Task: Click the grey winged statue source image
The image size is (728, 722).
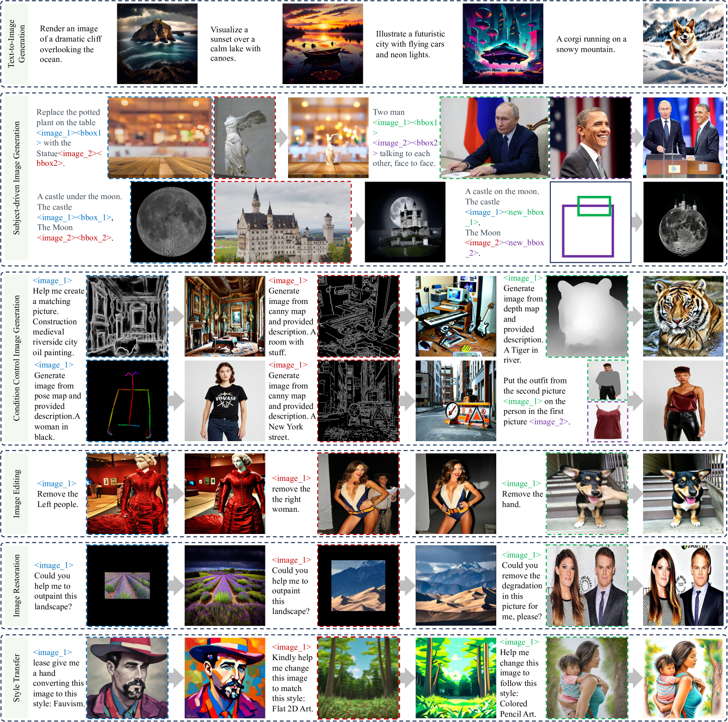Action: pos(245,138)
